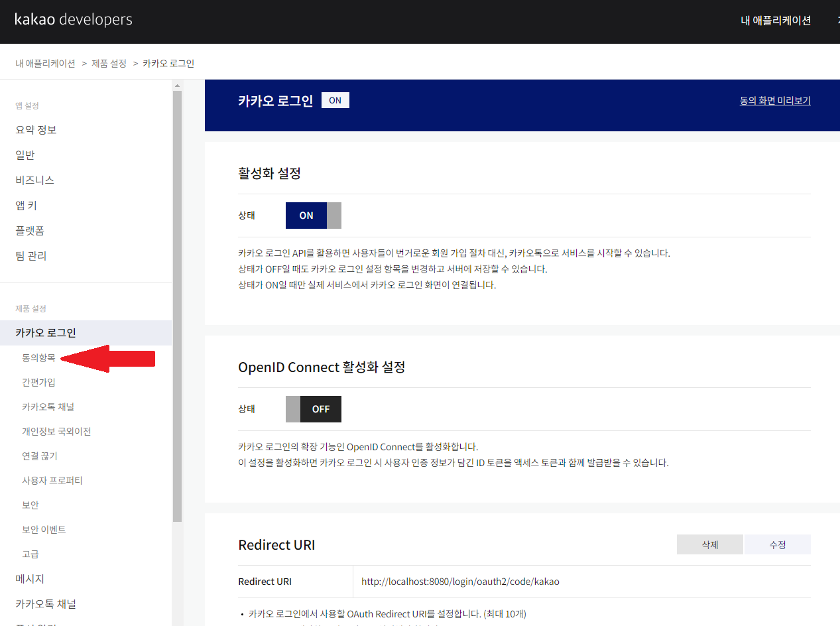The height and width of the screenshot is (626, 840).
Task: Open 간편가입 submenu item
Action: [x=38, y=383]
